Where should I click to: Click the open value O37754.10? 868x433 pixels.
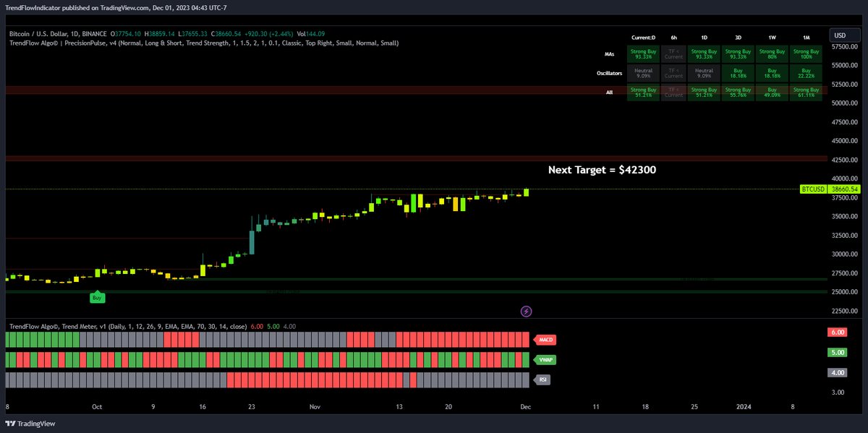click(x=126, y=34)
